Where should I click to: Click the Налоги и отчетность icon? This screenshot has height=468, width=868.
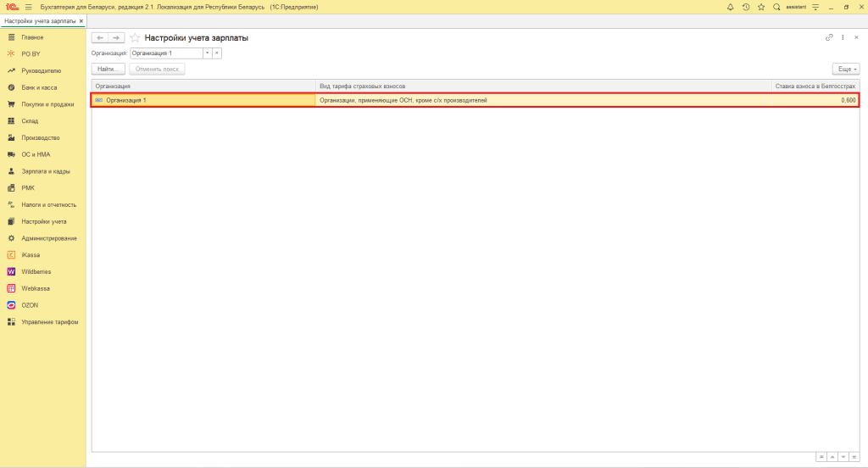point(11,204)
